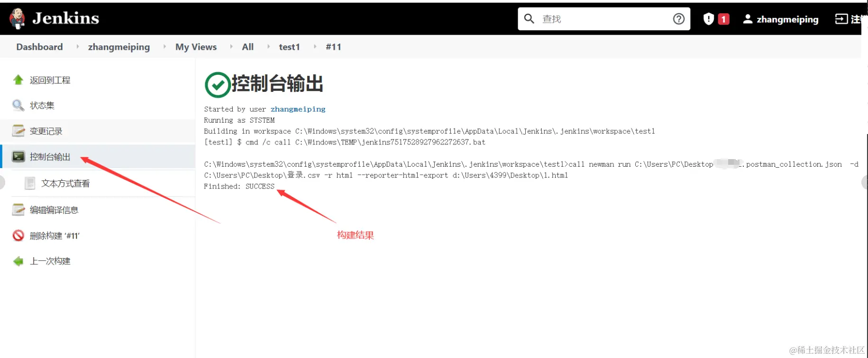Open zhangmeiping account link in header
868x358 pixels.
[787, 19]
